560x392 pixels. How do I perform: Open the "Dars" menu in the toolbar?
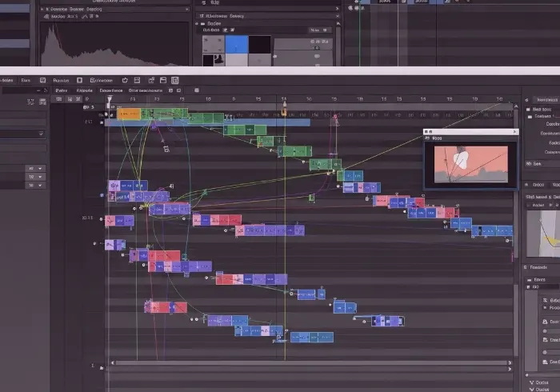tap(26, 80)
